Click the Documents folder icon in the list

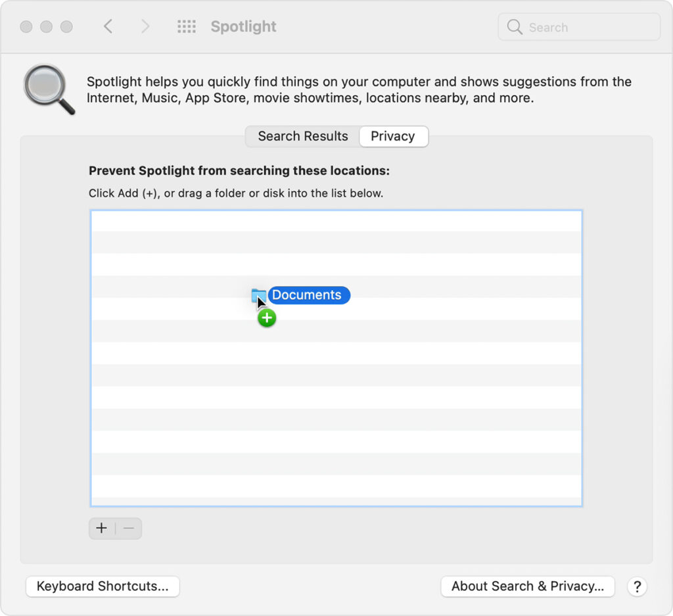pyautogui.click(x=258, y=296)
